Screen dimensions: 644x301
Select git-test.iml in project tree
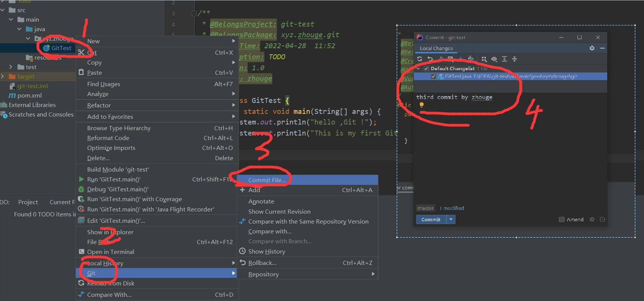pyautogui.click(x=33, y=86)
